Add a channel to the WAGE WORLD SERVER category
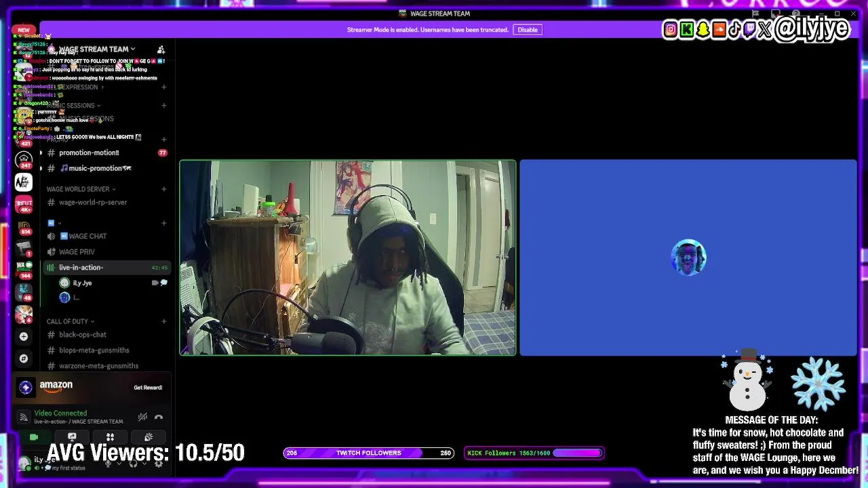This screenshot has height=488, width=868. (x=163, y=189)
